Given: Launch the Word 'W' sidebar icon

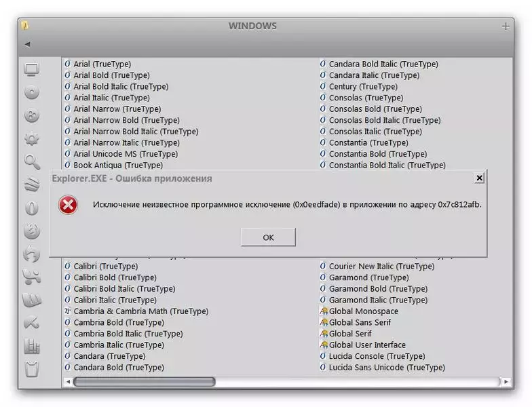Looking at the screenshot, I should point(31,300).
